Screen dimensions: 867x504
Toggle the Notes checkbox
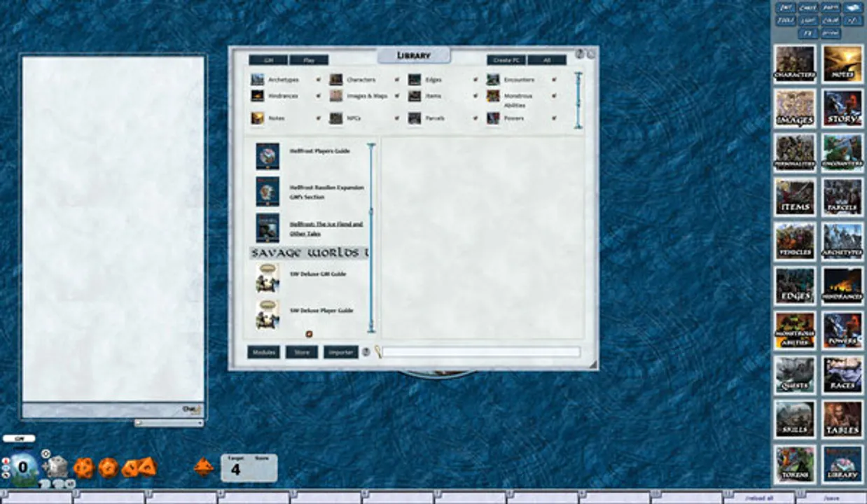coord(318,118)
